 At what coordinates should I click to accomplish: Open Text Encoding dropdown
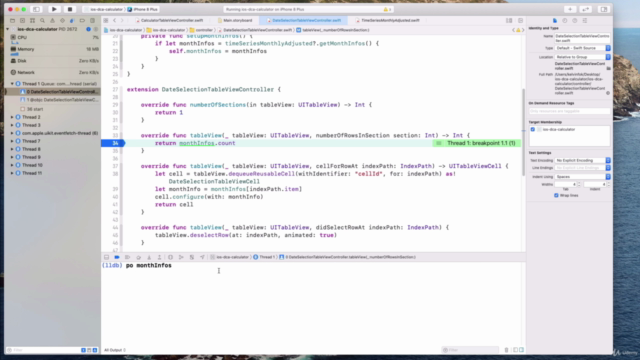point(582,160)
